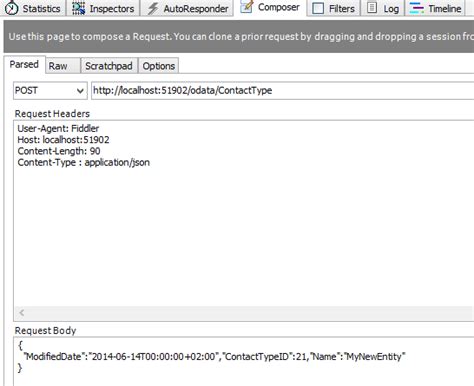Viewport: 474px width, 386px height.
Task: Open the Statistics tab
Action: (33, 8)
